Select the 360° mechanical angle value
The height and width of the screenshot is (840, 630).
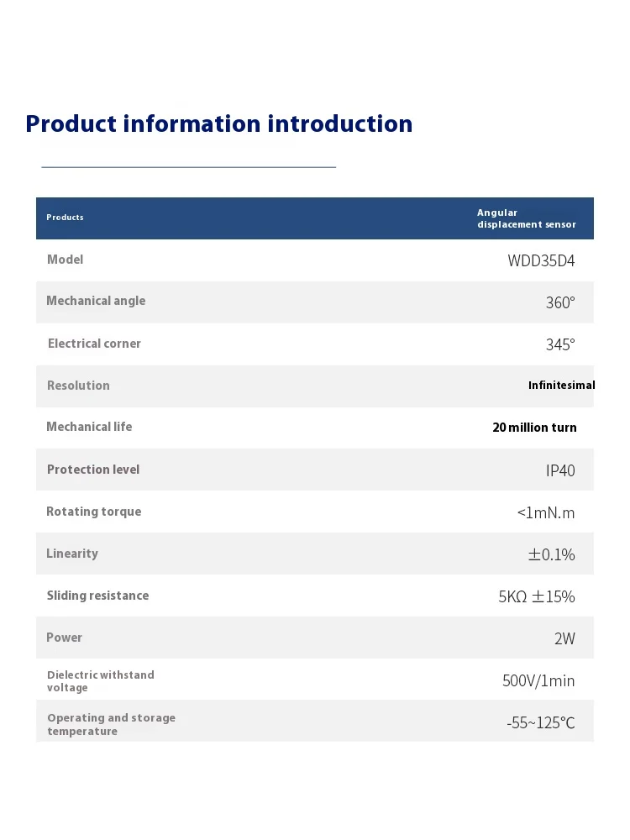tap(560, 302)
